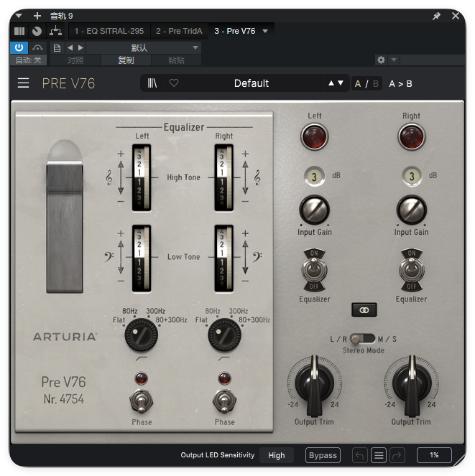Click the Right Output Trim knob
Viewport: 475px width, 476px height.
point(412,383)
